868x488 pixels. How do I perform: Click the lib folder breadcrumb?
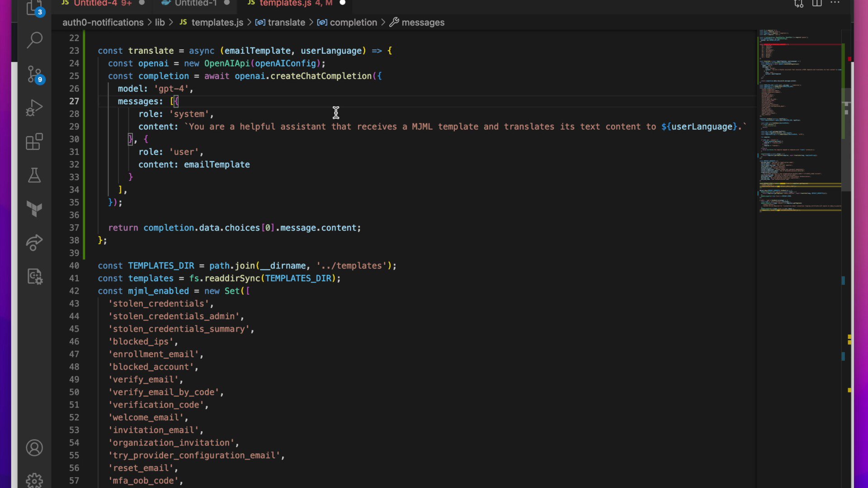tap(160, 23)
